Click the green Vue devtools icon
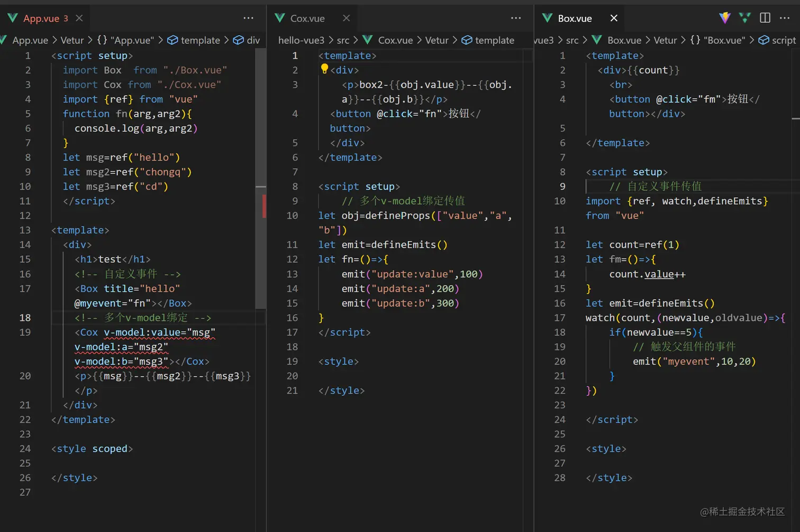Viewport: 800px width, 532px height. (x=745, y=18)
